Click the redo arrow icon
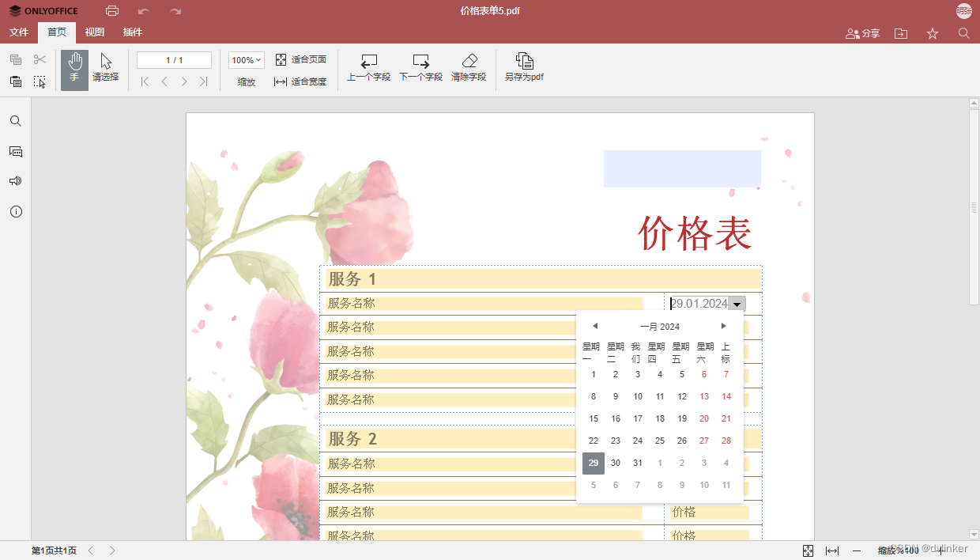 (175, 11)
